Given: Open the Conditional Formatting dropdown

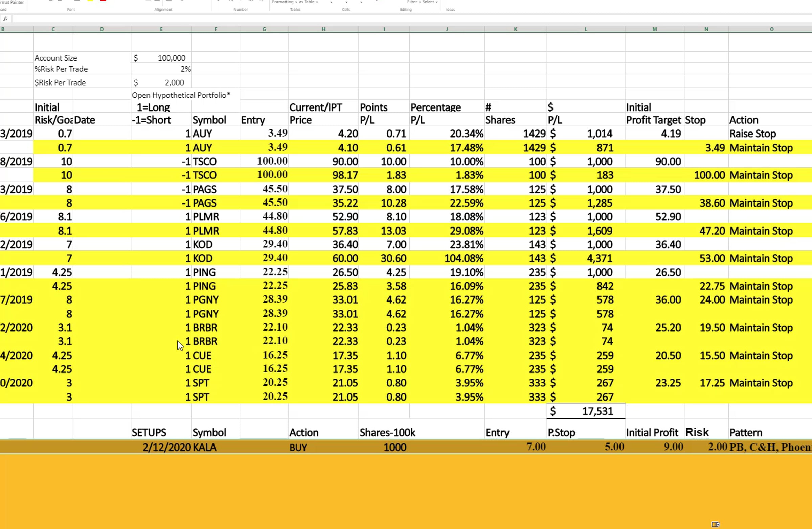Looking at the screenshot, I should (x=285, y=2).
